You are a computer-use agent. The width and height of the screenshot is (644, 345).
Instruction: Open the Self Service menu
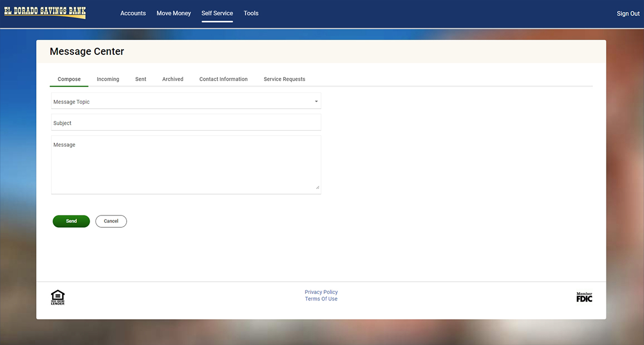[217, 13]
